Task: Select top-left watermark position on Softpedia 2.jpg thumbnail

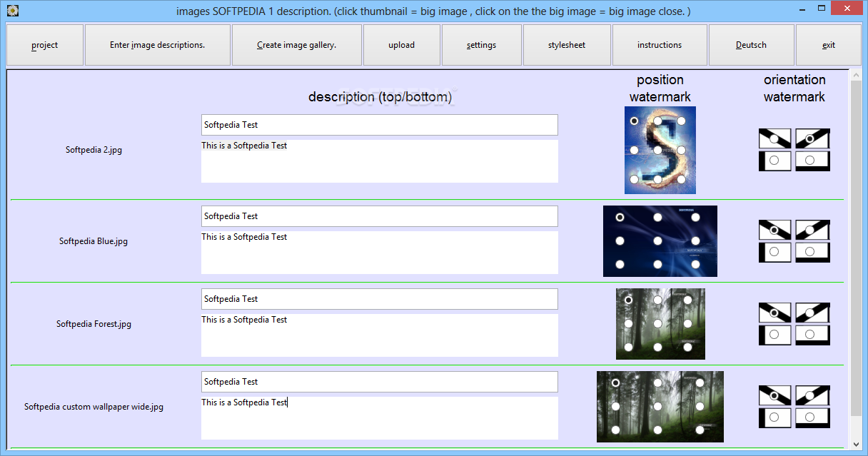Action: click(635, 121)
